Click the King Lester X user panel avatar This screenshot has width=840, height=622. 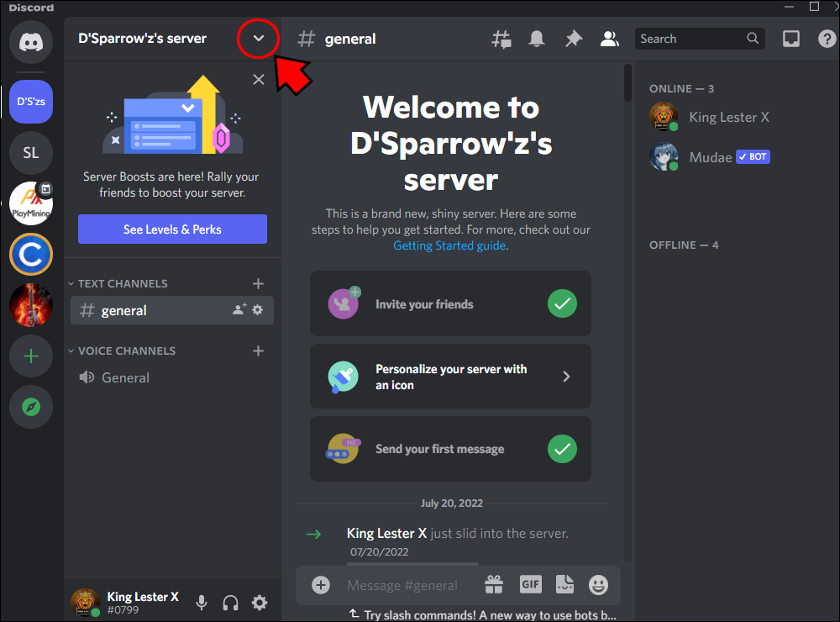click(x=85, y=603)
